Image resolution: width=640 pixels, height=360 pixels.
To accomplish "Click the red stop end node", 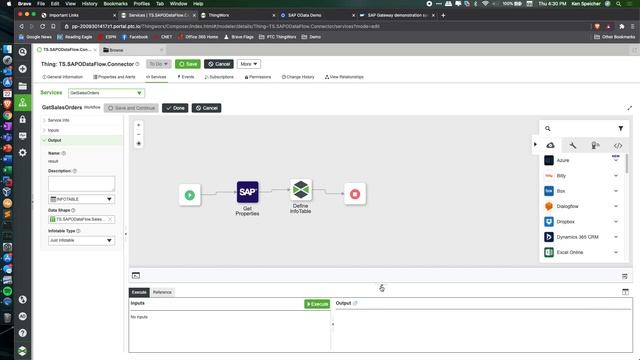I will point(355,194).
